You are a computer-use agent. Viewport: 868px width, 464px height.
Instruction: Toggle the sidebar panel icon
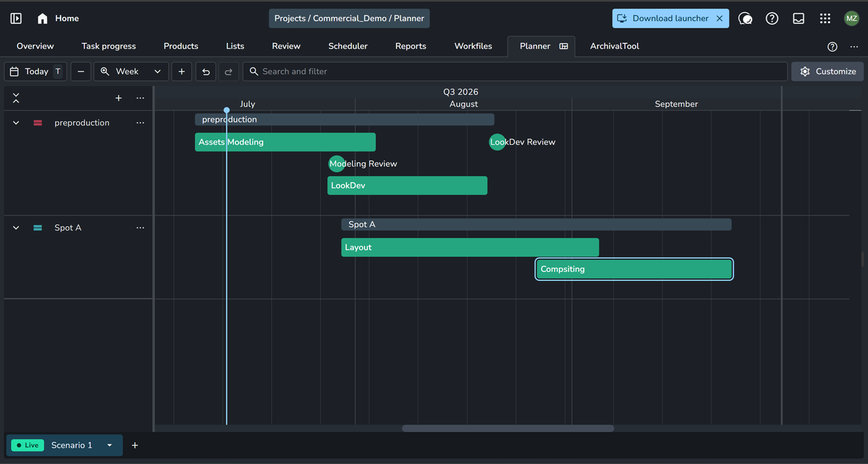tap(16, 19)
